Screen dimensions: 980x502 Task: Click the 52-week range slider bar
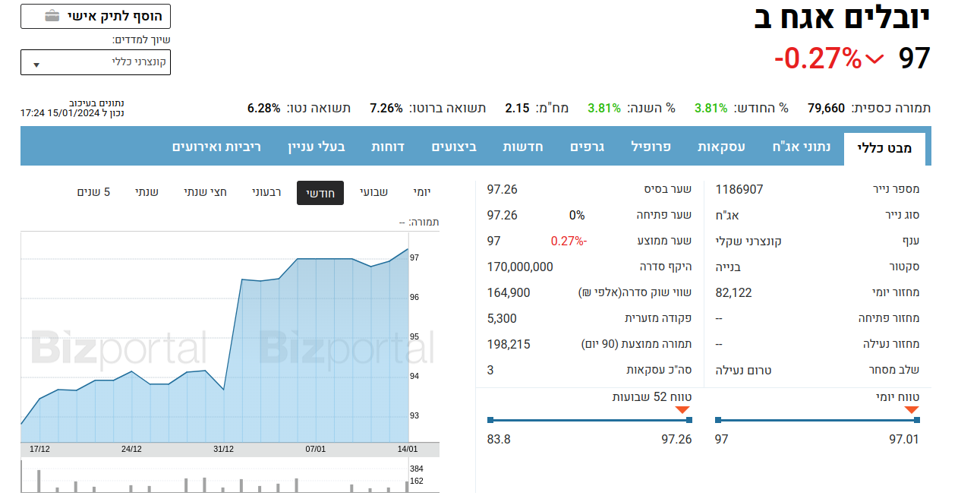[589, 420]
